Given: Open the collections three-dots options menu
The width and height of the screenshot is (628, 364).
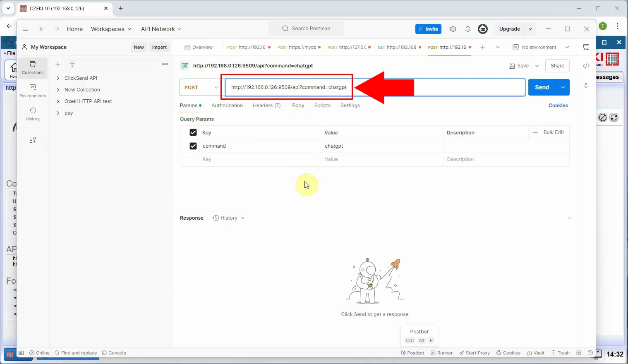Looking at the screenshot, I should (165, 64).
